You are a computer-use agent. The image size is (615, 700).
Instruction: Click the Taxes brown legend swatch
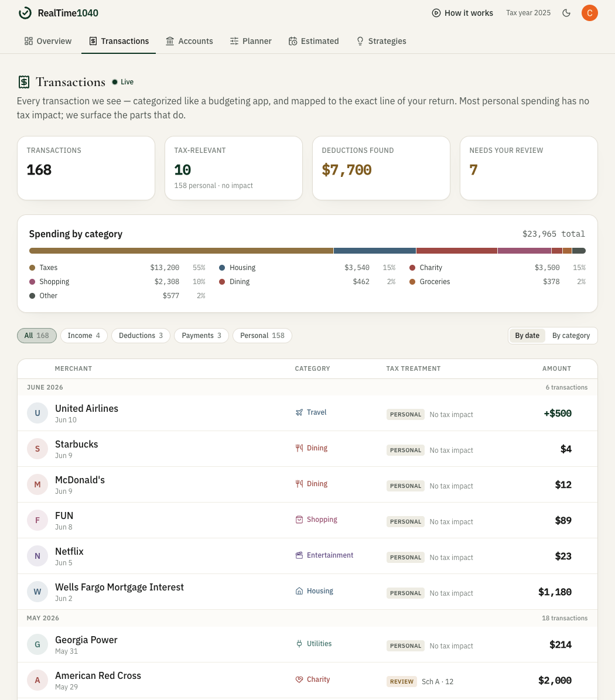[x=32, y=268]
